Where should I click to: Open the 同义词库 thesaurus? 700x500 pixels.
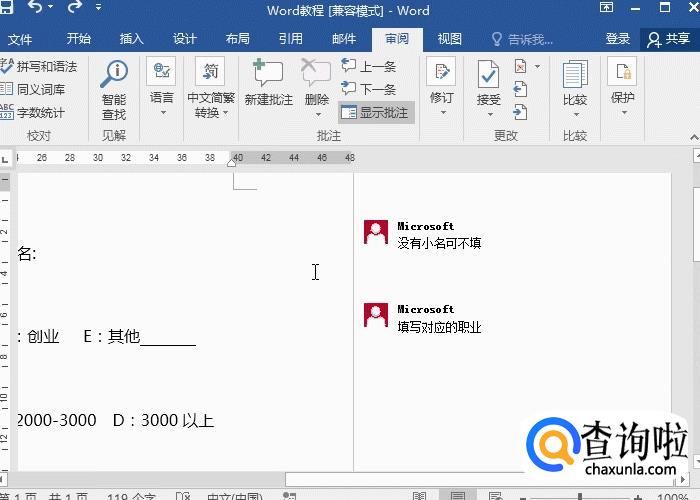pyautogui.click(x=33, y=89)
